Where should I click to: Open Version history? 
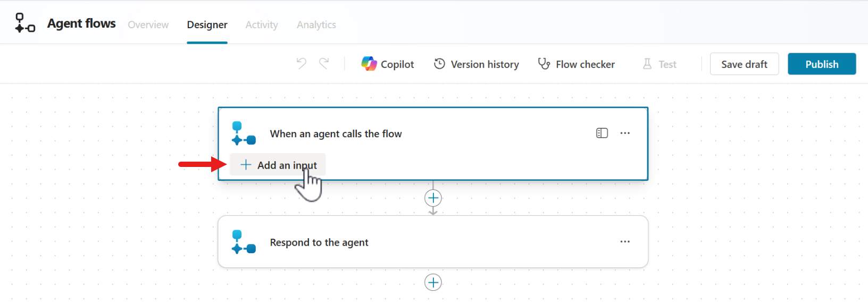tap(477, 64)
